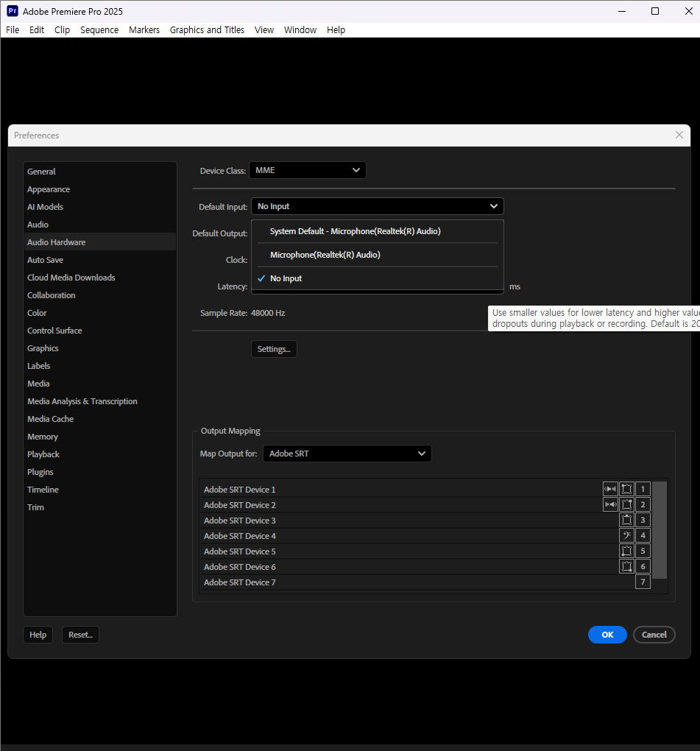Select Cloud Media Downloads category
700x751 pixels.
coord(99,278)
